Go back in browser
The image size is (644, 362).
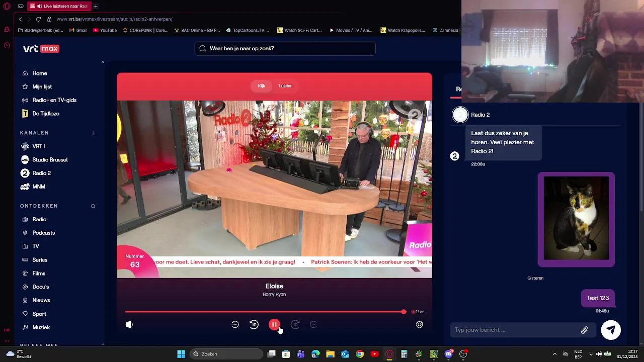(21, 19)
